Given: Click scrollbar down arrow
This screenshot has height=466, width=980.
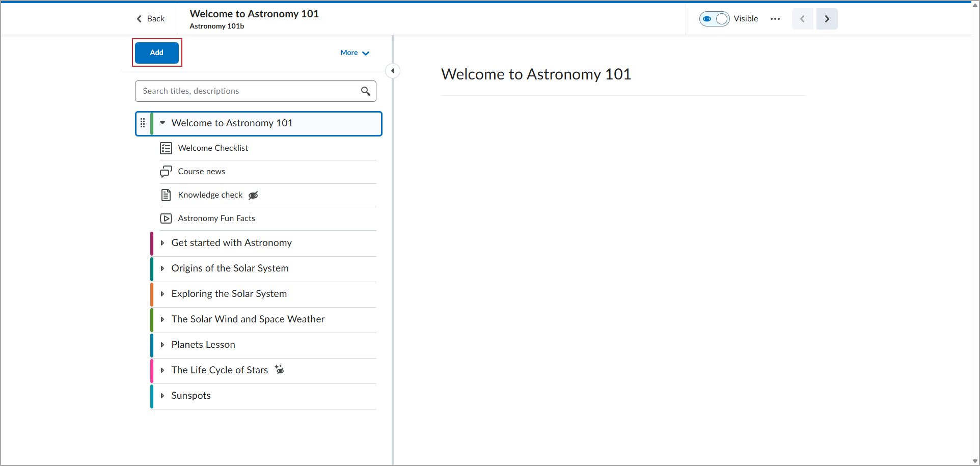Looking at the screenshot, I should click(x=975, y=461).
